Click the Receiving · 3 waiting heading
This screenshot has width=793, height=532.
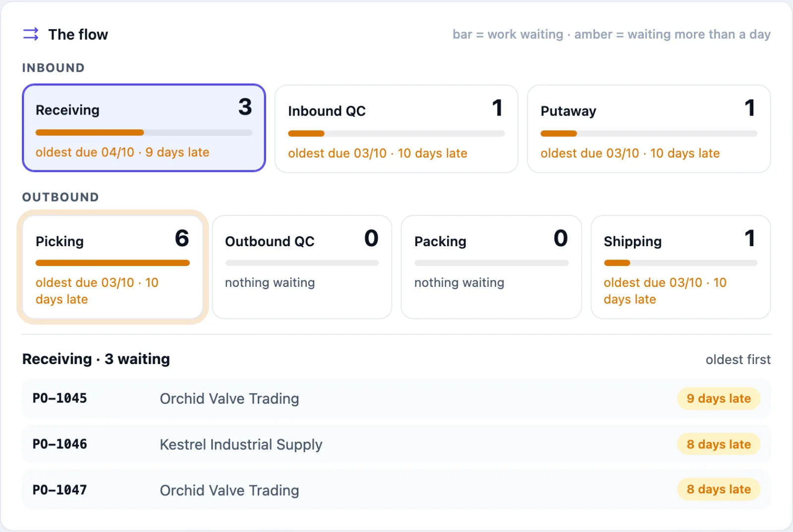96,359
